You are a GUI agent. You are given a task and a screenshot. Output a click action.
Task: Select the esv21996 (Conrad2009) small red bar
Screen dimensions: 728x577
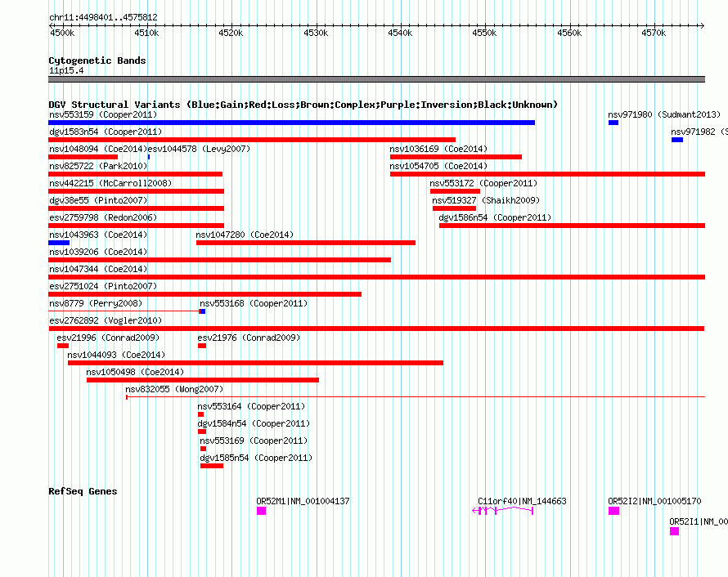click(x=63, y=346)
